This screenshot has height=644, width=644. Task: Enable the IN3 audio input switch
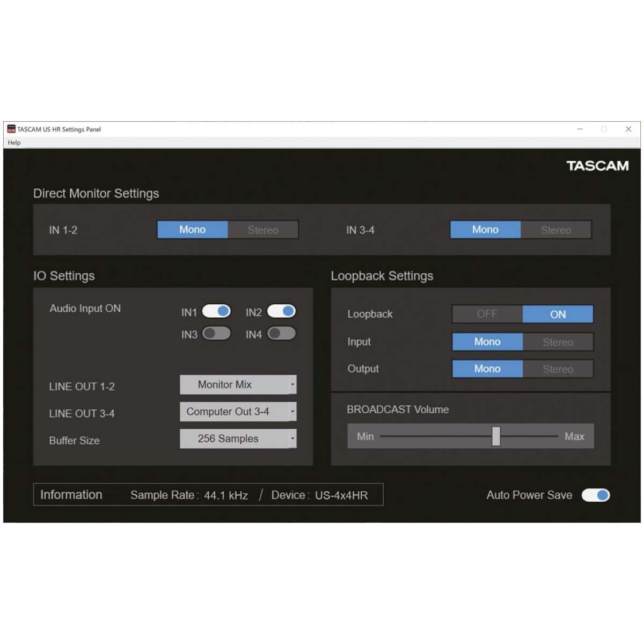pyautogui.click(x=216, y=333)
